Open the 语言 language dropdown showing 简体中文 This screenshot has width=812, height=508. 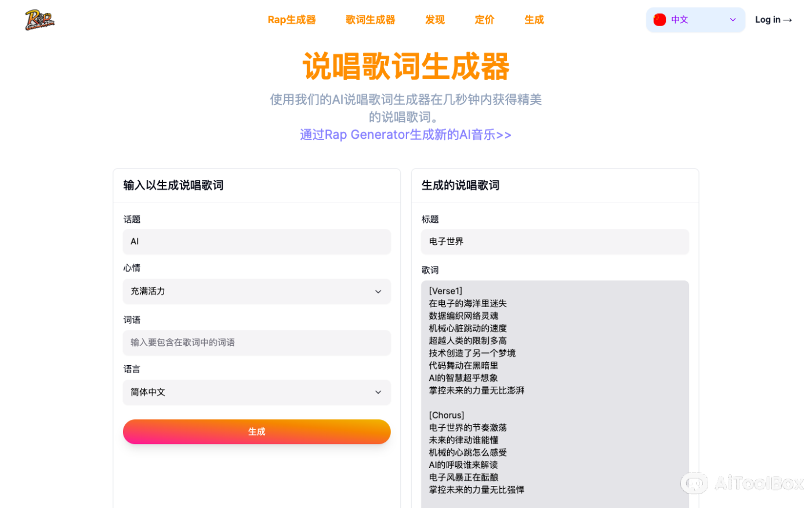(256, 392)
